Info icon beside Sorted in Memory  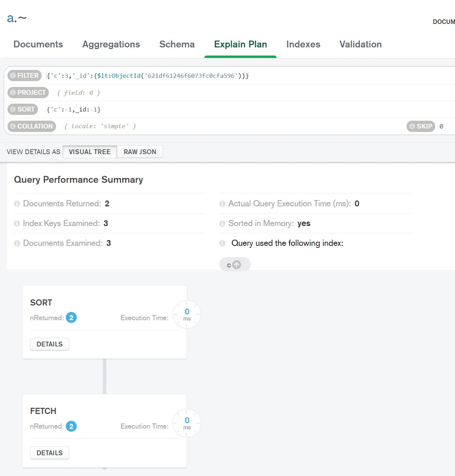(222, 224)
